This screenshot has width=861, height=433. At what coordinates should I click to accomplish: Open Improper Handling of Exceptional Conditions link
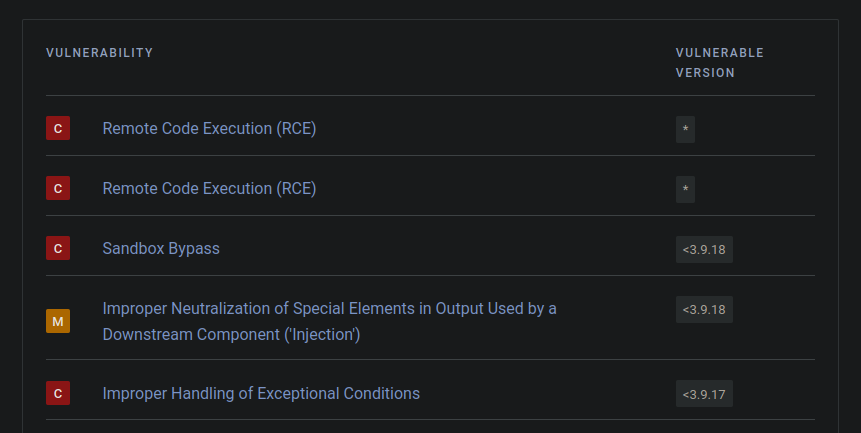261,394
